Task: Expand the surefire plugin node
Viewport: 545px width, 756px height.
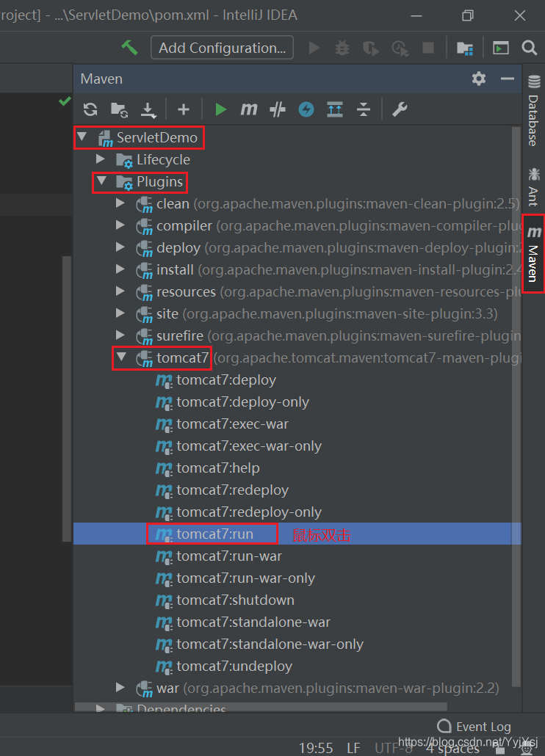Action: click(120, 335)
